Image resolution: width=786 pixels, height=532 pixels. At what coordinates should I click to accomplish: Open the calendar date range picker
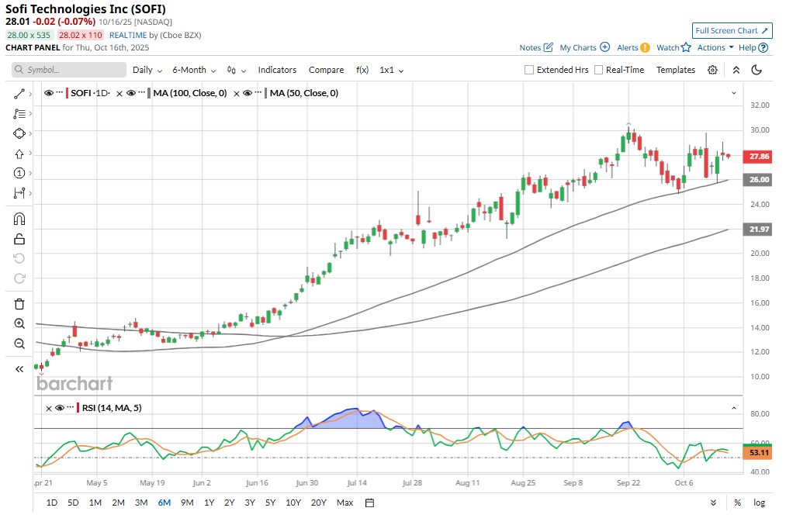click(370, 503)
